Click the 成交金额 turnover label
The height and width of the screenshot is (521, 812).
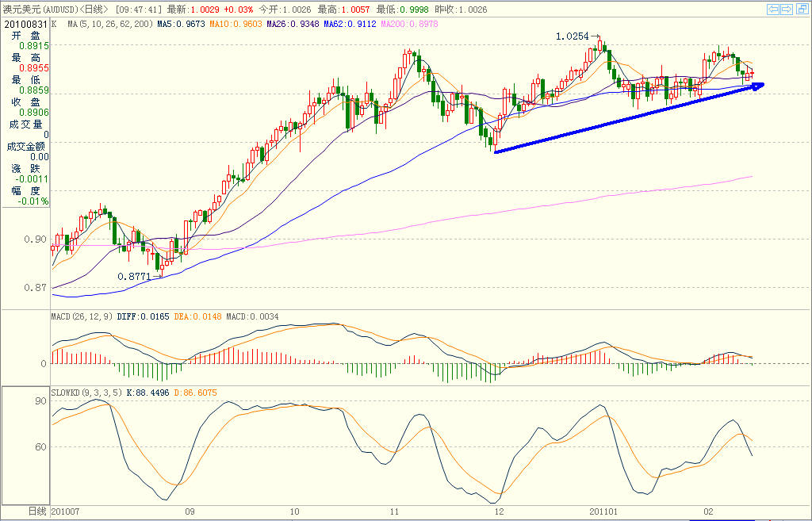pyautogui.click(x=26, y=147)
